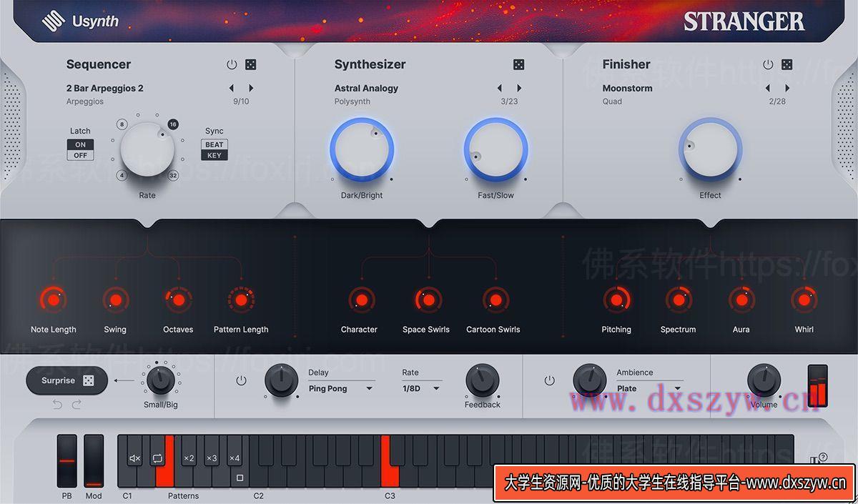Click the Spectrum knob
Viewport: 858px width, 504px height.
pos(679,300)
